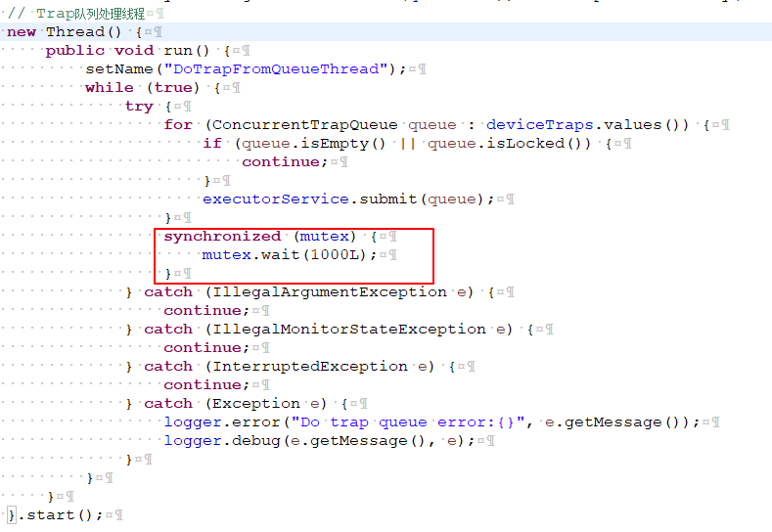Screen dimensions: 772x532
Task: Click the "wait" method call on mutex
Action: click(280, 255)
